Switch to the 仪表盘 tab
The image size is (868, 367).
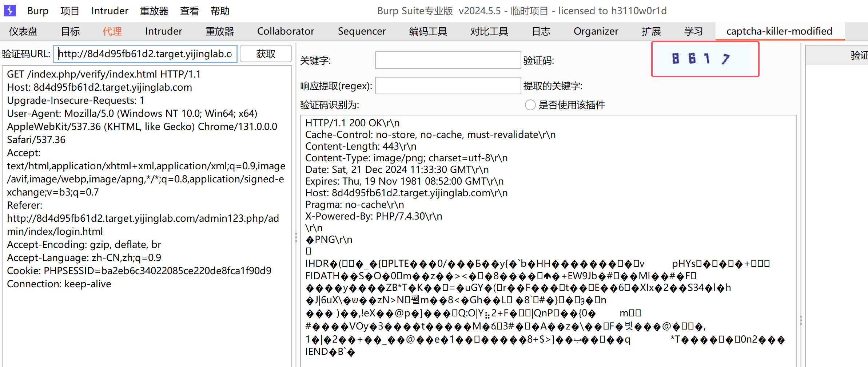click(x=23, y=31)
